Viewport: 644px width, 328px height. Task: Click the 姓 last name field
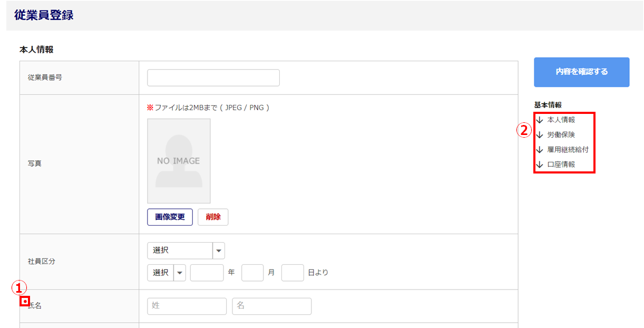point(187,306)
